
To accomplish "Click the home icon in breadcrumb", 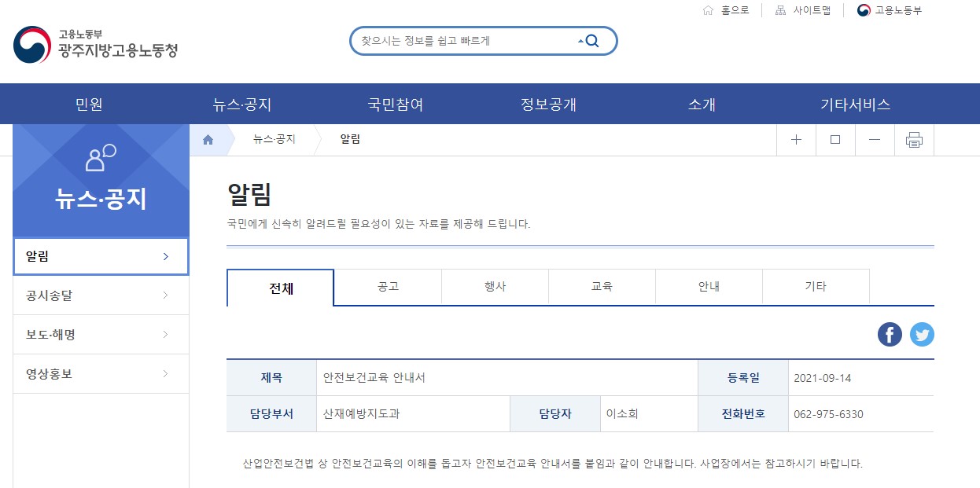I will pos(208,140).
